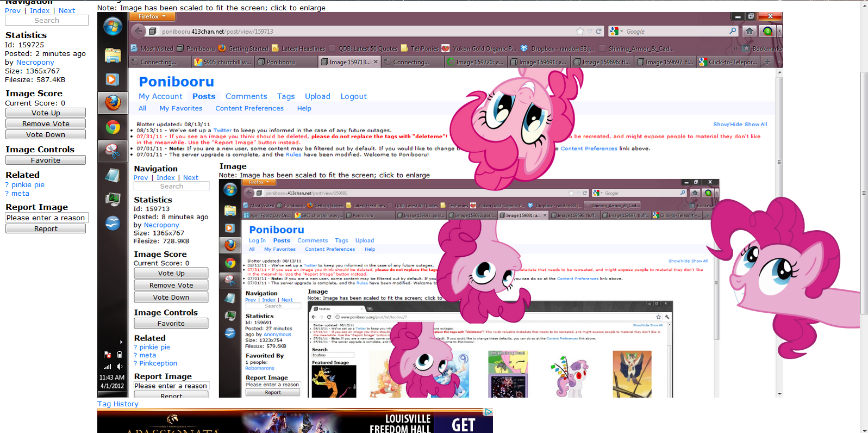Screen dimensions: 868x433
Task: Switch to the Image 159696 tab
Action: pyautogui.click(x=601, y=62)
